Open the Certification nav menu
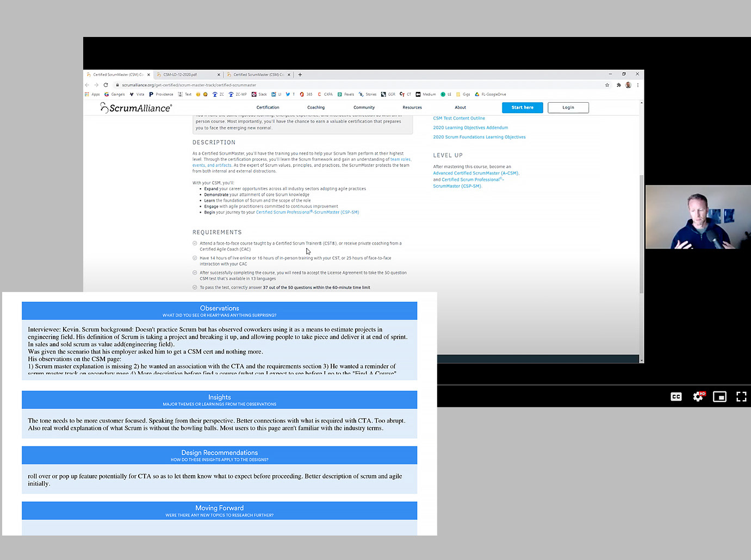Screen dimensions: 751x560 coord(268,108)
